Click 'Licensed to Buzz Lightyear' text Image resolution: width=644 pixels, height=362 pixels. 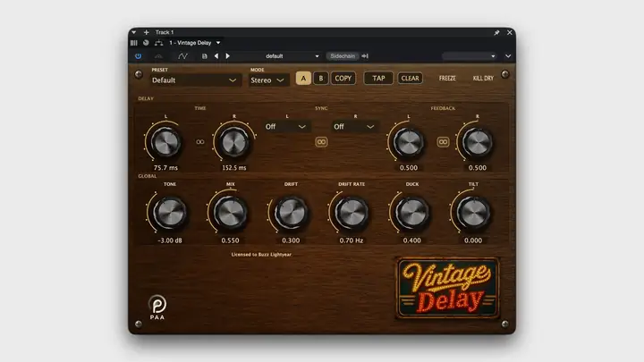261,255
